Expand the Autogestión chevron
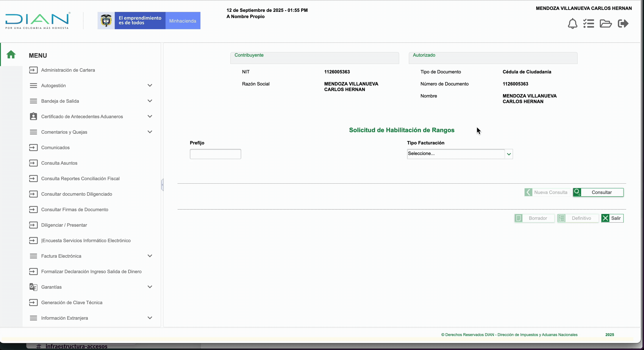Screen dimensions: 644x350 pos(150,85)
